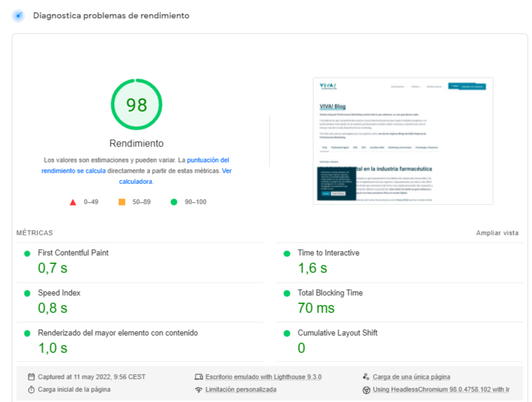Click the green dot beside Speed Index
The image size is (532, 402).
click(x=27, y=293)
